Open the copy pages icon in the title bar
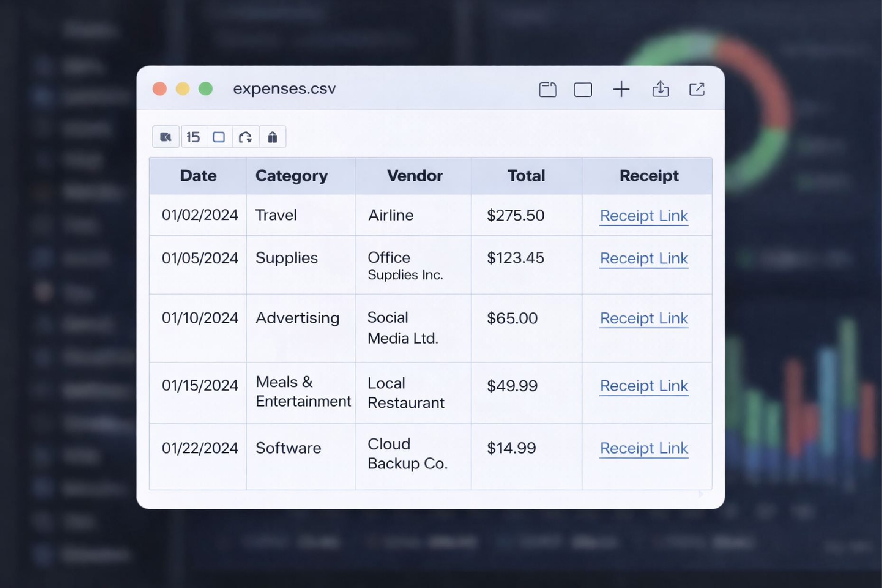Viewport: 882px width, 588px height. (x=548, y=89)
